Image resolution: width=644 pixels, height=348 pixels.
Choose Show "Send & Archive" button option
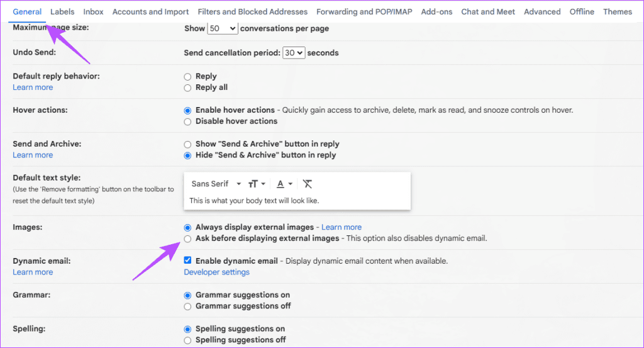point(187,144)
